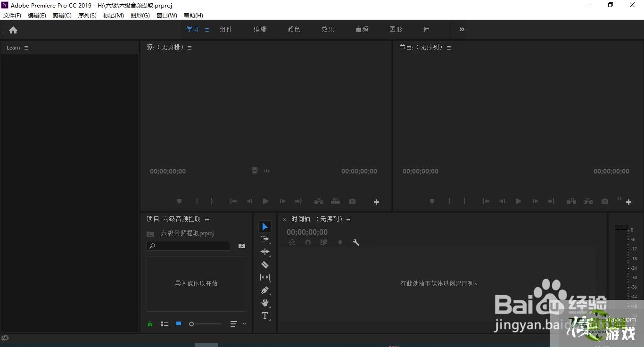The image size is (644, 347).
Task: Toggle timeline snap magnet
Action: click(308, 242)
